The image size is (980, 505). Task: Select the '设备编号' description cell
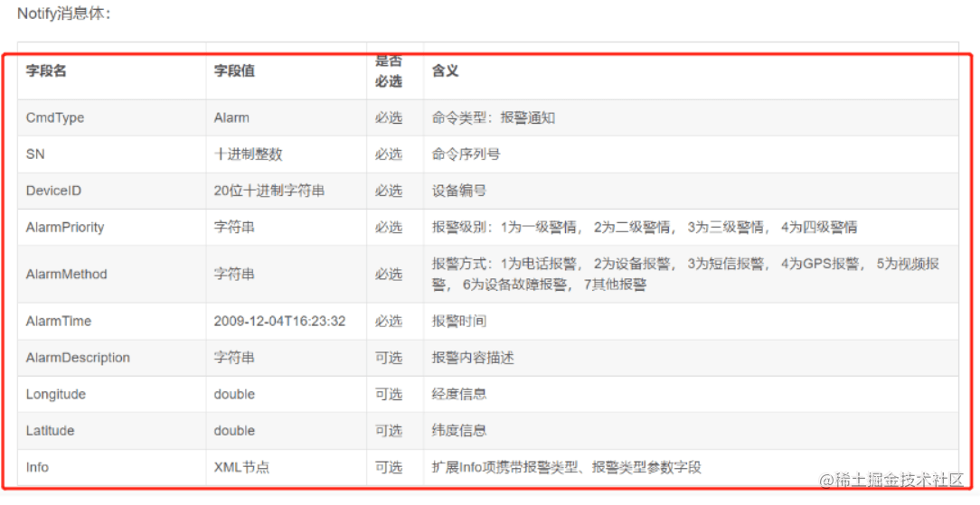(458, 191)
